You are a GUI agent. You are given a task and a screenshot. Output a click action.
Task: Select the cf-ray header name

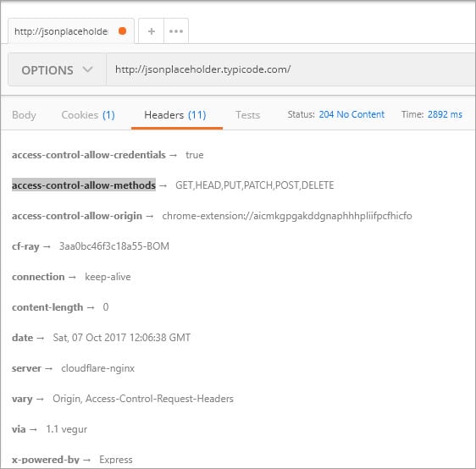tap(25, 246)
